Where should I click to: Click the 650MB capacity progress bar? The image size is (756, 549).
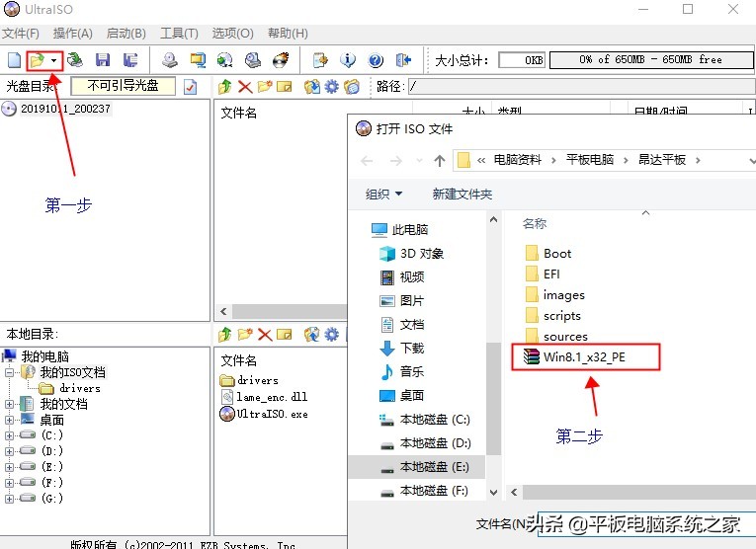pos(651,60)
